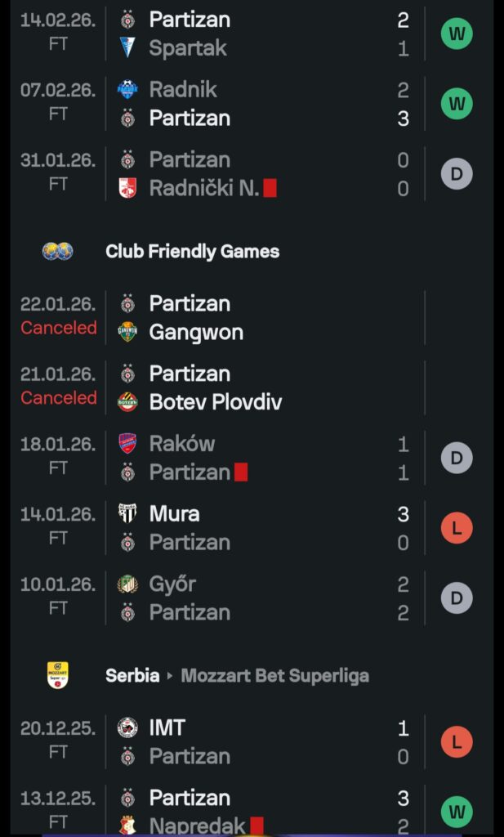Open the Club Friendly Games competition icon
This screenshot has height=837, width=504.
point(58,251)
